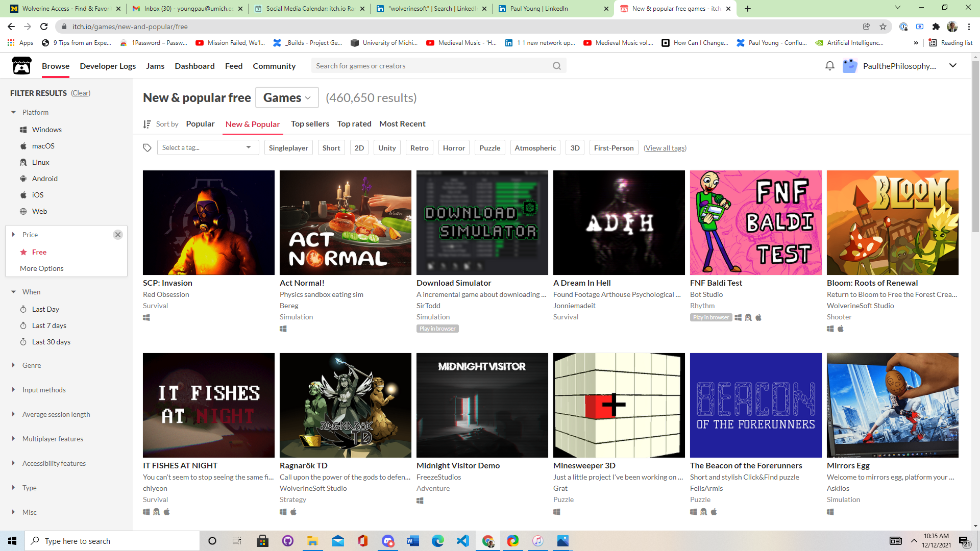Open the Chrome extensions puzzle icon
The height and width of the screenshot is (551, 980).
pyautogui.click(x=936, y=27)
